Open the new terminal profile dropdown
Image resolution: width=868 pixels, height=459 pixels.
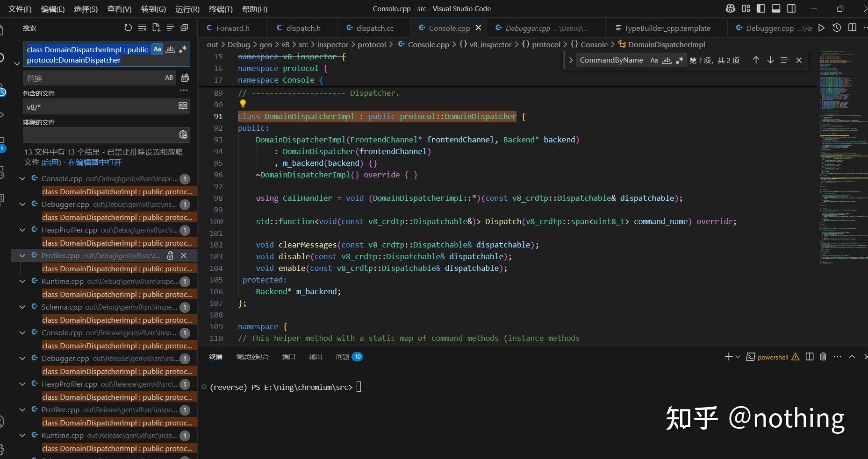(738, 357)
